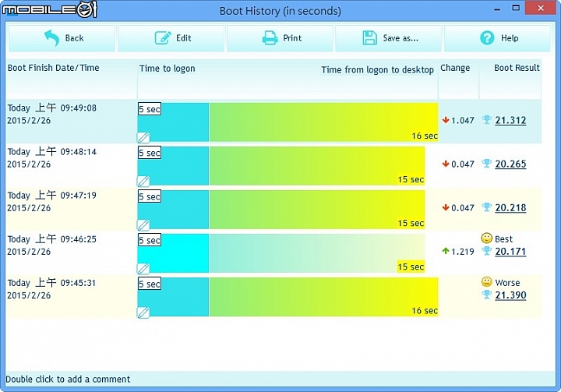Click the Best label
Screen dimensions: 561x392
[x=504, y=238]
